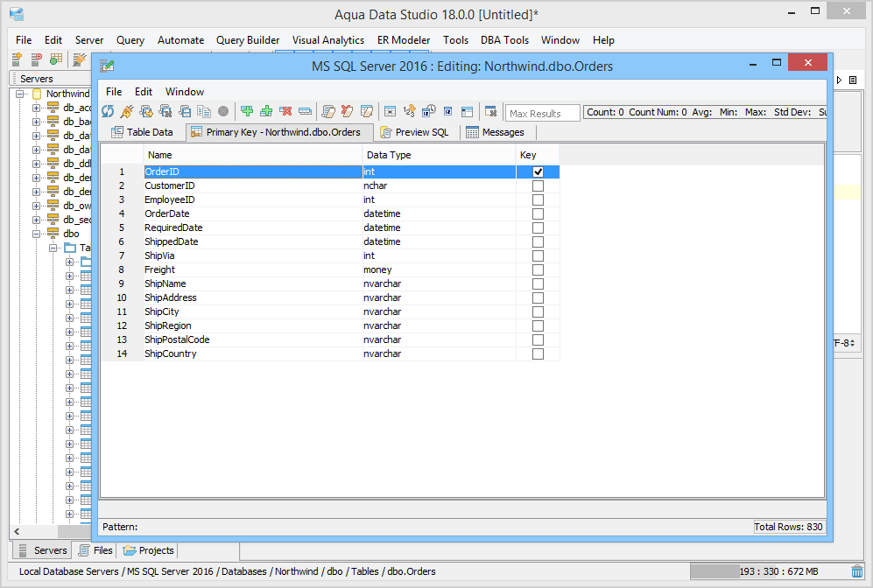Collapse the Tables folder under dbo
The image size is (873, 588).
pyautogui.click(x=53, y=248)
